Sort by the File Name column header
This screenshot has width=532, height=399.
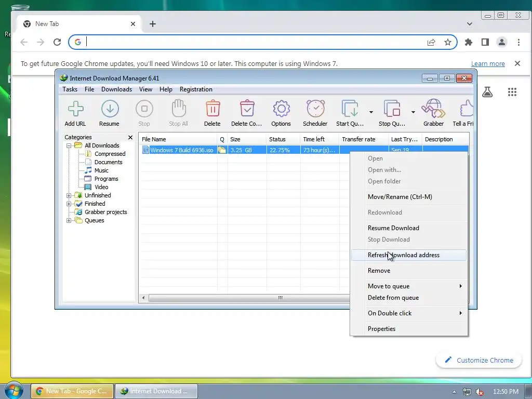(x=178, y=139)
